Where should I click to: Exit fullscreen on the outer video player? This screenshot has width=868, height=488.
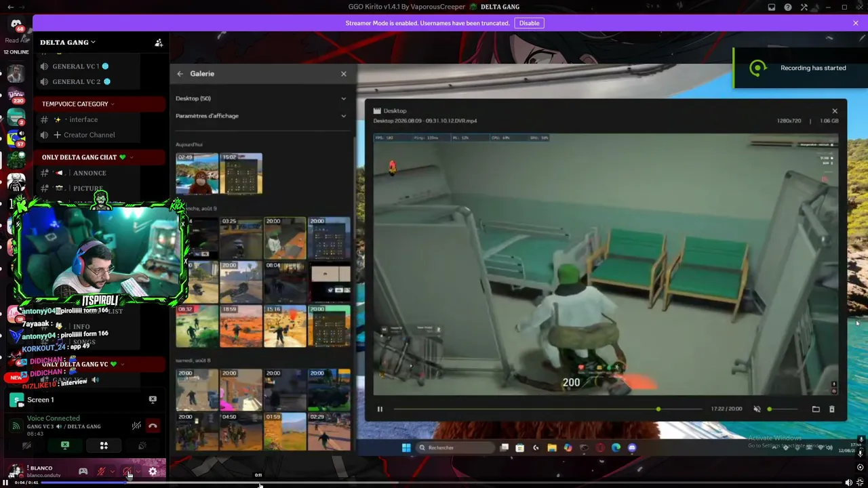tap(861, 483)
